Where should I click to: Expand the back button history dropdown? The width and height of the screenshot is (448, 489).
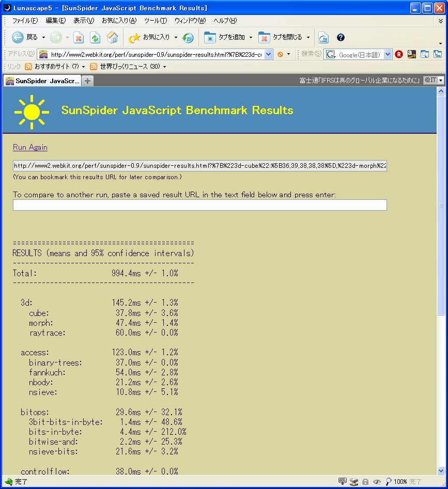tap(43, 38)
